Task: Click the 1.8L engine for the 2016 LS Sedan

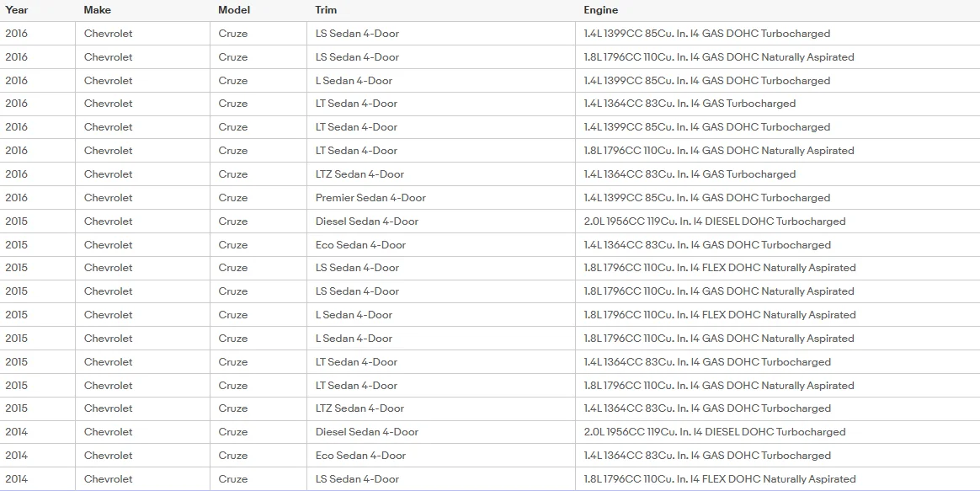Action: (719, 57)
